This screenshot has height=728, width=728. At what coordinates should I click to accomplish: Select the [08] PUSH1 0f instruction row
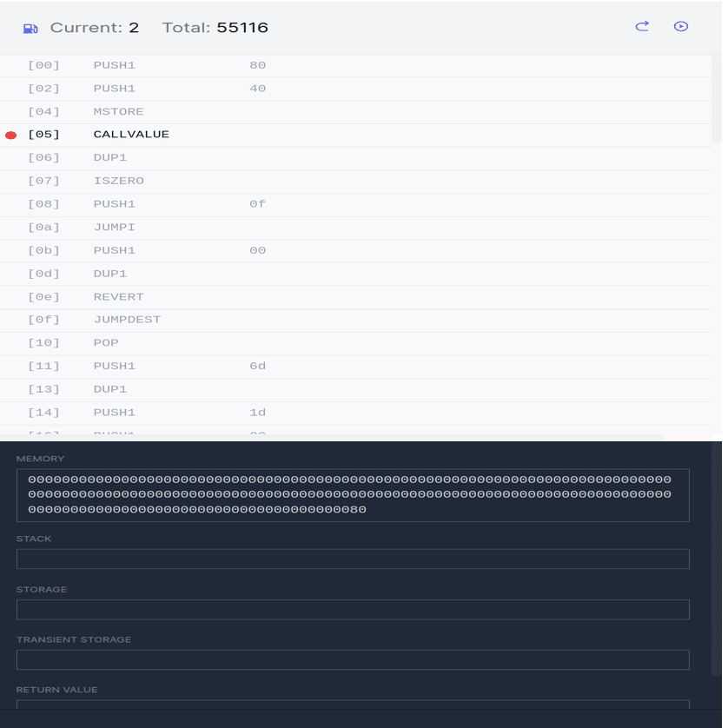click(355, 205)
